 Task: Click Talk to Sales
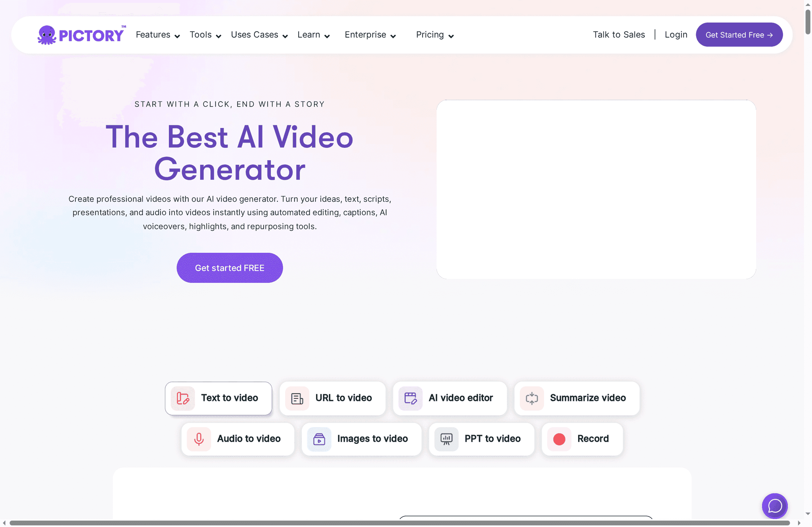click(619, 34)
